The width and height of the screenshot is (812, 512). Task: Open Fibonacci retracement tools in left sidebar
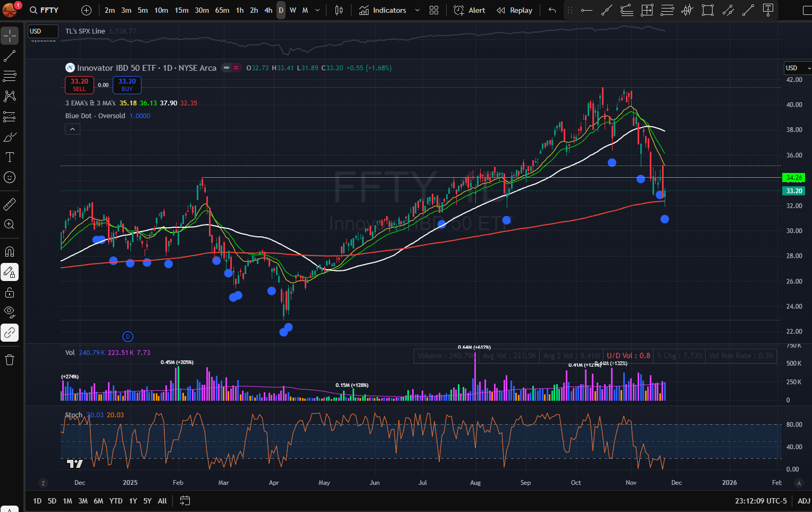click(x=10, y=76)
